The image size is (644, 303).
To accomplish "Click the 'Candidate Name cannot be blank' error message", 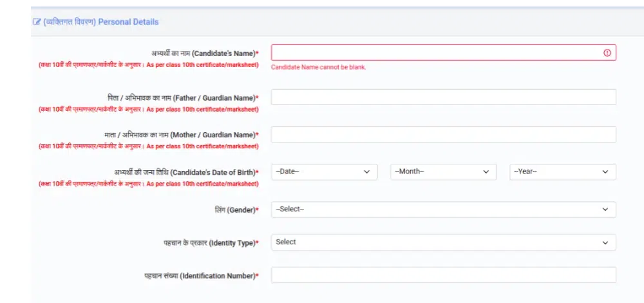I will coord(319,67).
